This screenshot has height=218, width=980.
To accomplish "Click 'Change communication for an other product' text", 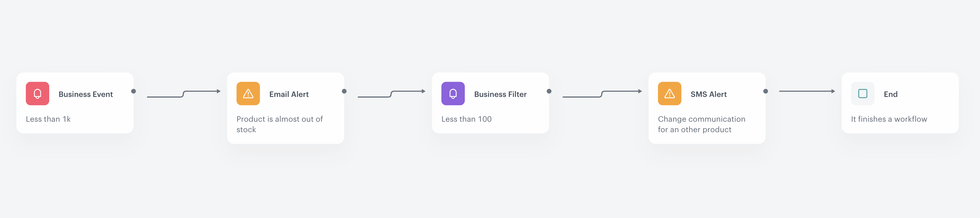I will click(701, 124).
